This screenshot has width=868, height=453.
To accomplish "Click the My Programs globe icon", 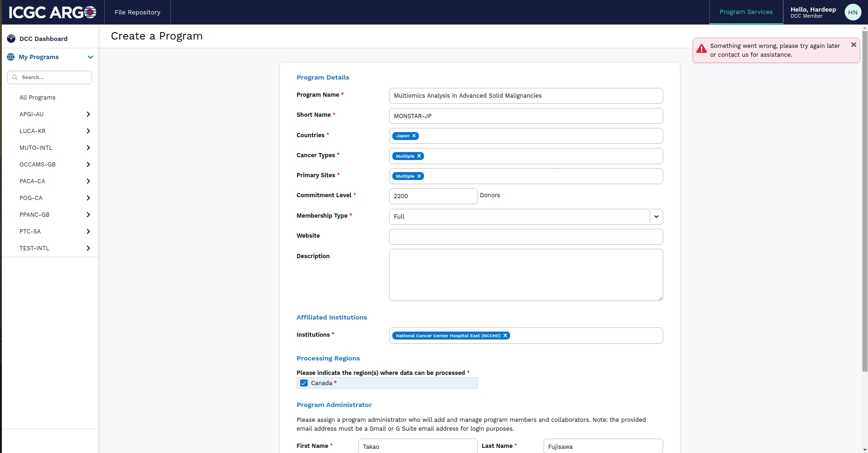I will (x=10, y=57).
